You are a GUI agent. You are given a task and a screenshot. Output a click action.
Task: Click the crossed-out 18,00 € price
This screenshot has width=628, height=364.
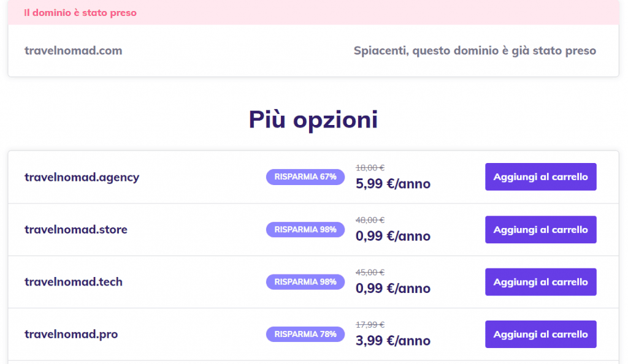[x=370, y=167]
